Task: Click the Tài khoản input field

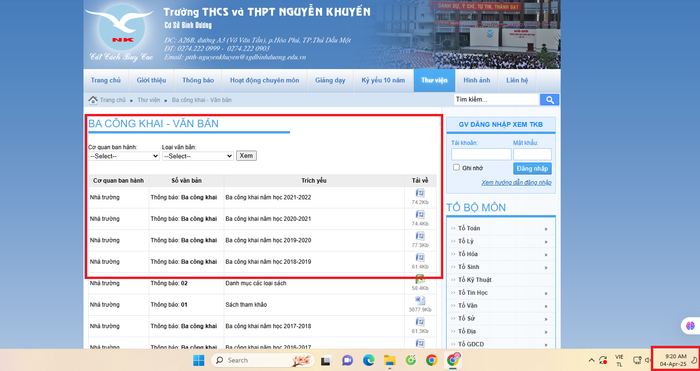Action: click(481, 154)
